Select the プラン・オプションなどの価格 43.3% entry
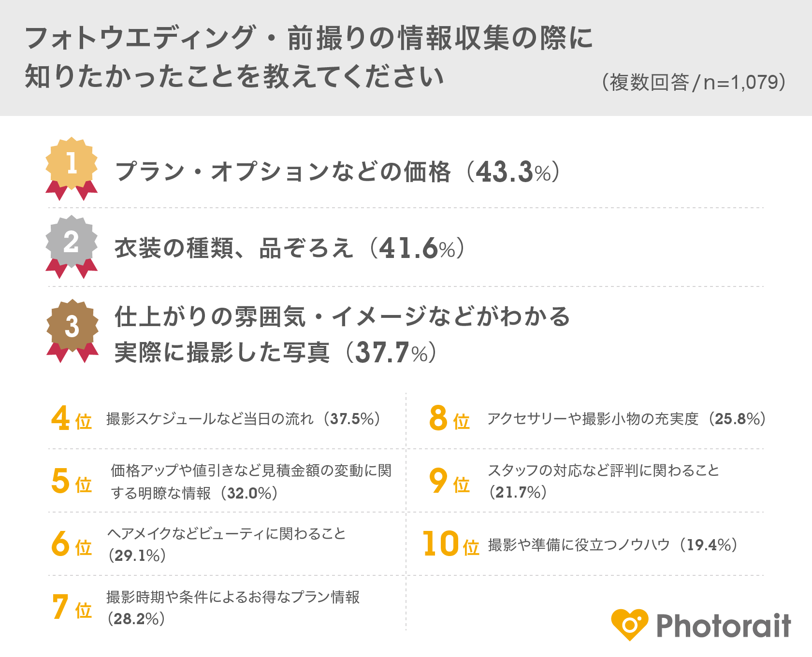 337,172
